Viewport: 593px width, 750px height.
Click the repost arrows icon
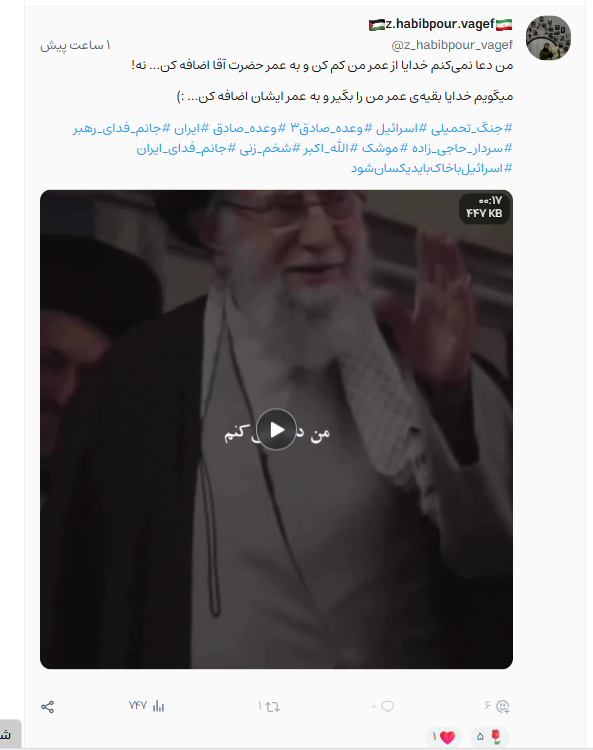(273, 706)
